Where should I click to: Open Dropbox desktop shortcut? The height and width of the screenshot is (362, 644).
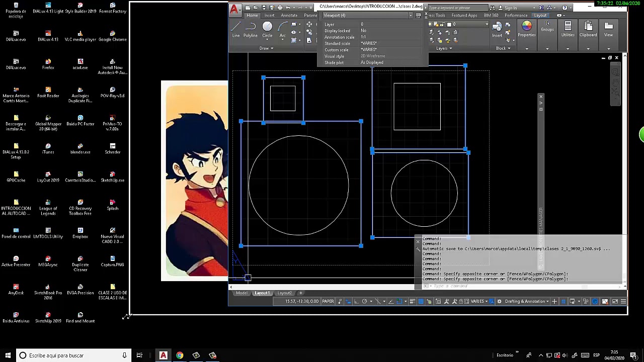tap(80, 233)
